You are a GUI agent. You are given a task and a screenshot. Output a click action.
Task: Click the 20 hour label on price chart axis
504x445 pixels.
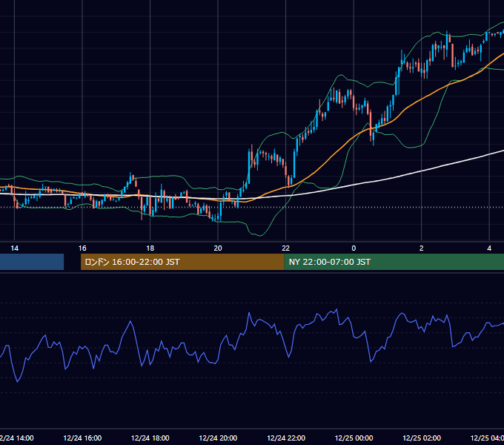(218, 248)
